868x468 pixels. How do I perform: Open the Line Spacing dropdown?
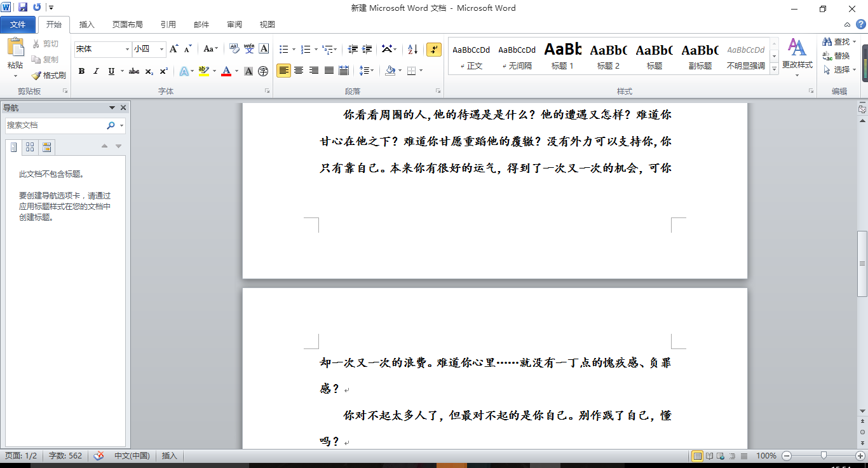point(367,71)
